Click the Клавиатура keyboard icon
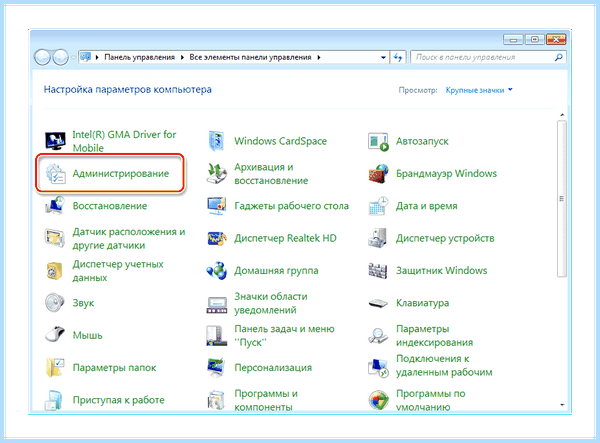Image resolution: width=600 pixels, height=443 pixels. click(x=378, y=303)
